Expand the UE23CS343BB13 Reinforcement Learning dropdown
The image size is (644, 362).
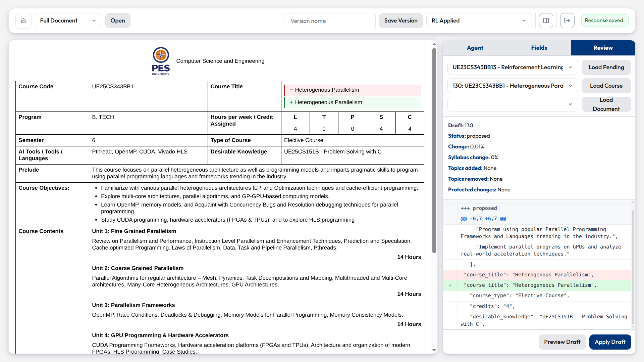tap(513, 67)
